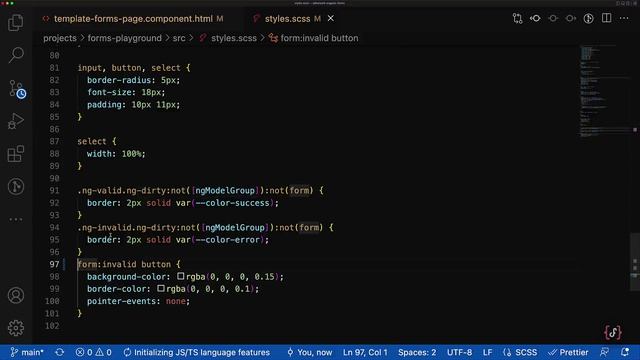Click line number 91 in the gutter
Viewport: 640px width, 360px height.
coord(54,191)
